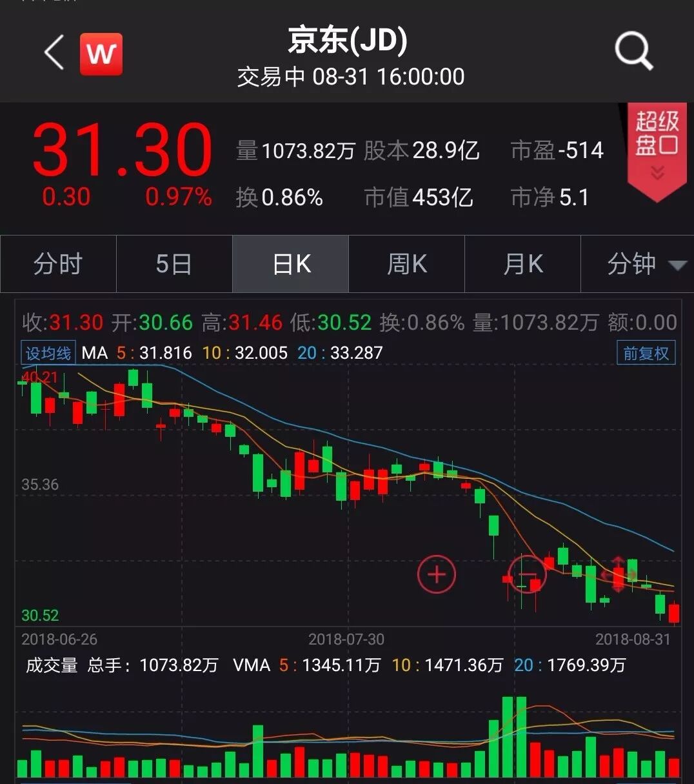This screenshot has height=784, width=694.
Task: Open 设均线 moving average settings
Action: tap(48, 353)
